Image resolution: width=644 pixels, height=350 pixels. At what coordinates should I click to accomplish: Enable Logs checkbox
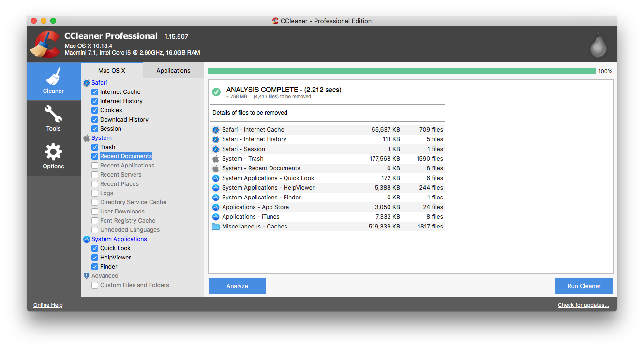pyautogui.click(x=95, y=193)
